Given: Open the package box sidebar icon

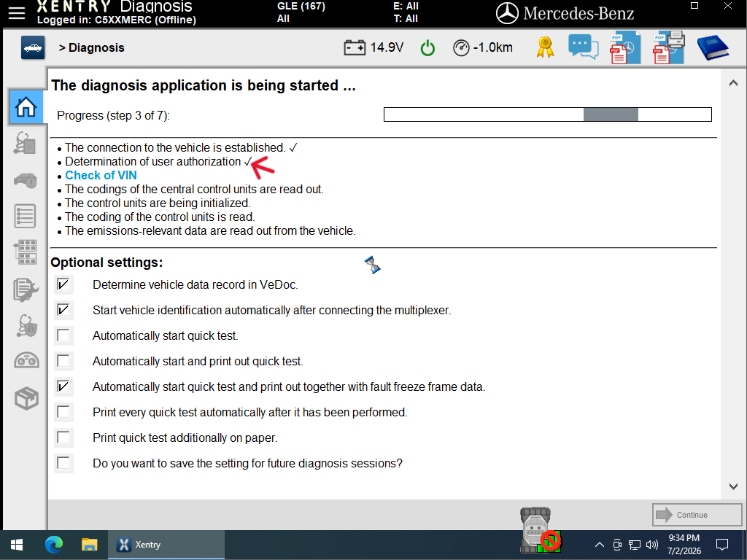Looking at the screenshot, I should tap(26, 398).
